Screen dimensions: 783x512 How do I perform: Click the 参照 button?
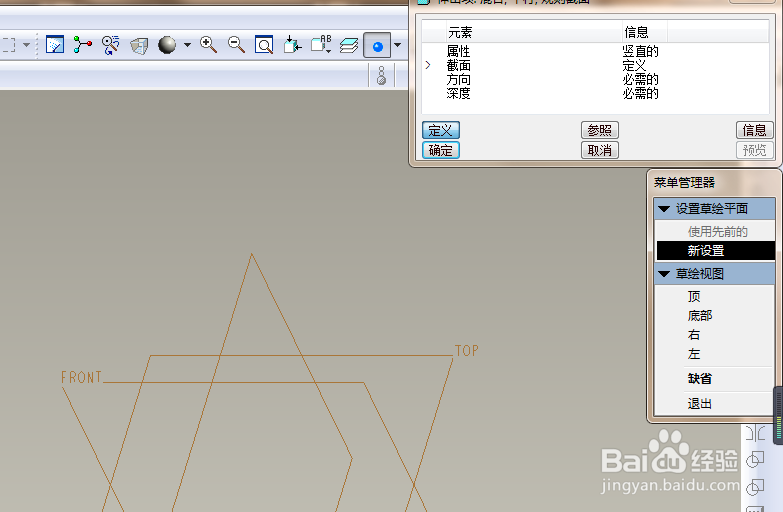coord(600,130)
